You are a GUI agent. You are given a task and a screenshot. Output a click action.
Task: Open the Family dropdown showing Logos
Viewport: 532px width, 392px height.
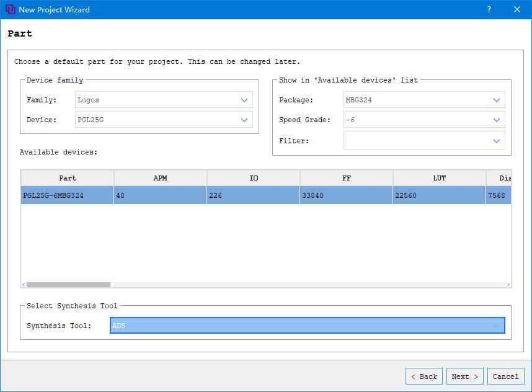pyautogui.click(x=164, y=100)
